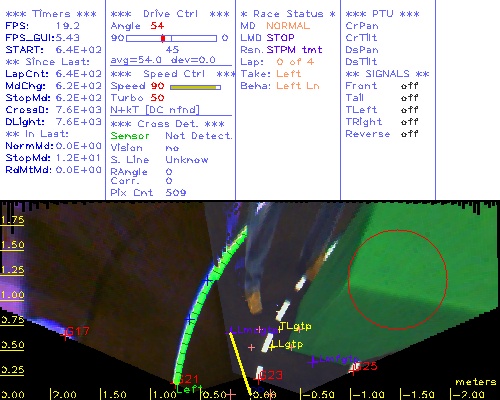Select the Race Status section header
This screenshot has height=400, width=500.
[288, 14]
